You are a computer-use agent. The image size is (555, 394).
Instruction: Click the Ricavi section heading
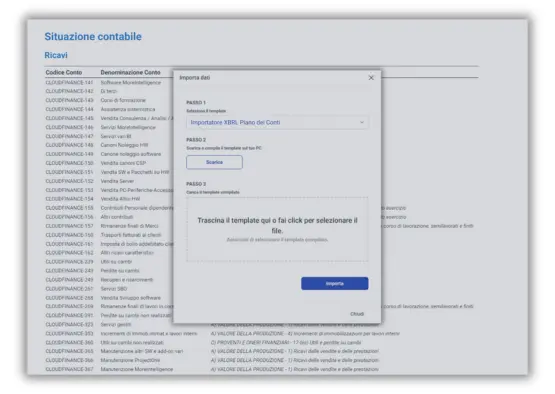pyautogui.click(x=56, y=55)
